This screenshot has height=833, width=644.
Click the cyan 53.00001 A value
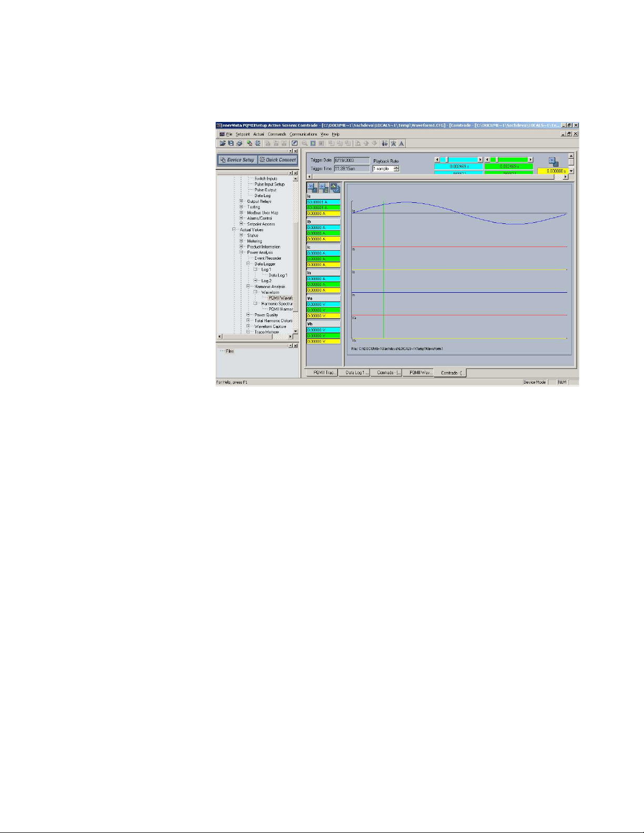[x=323, y=202]
